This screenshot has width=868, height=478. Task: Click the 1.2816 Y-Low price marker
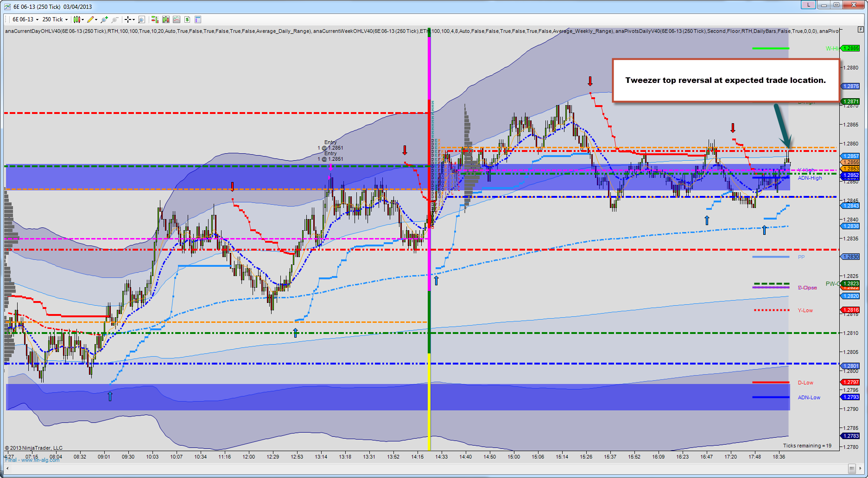coord(851,310)
